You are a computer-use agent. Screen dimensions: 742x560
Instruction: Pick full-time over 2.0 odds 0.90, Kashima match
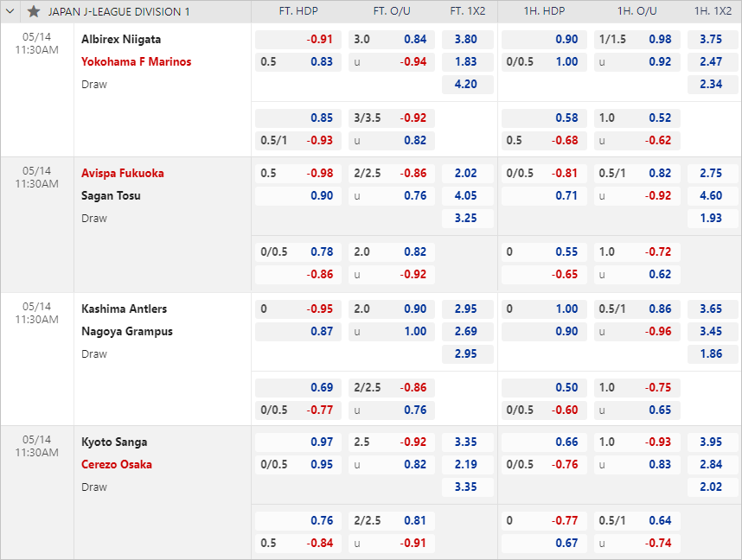tap(392, 309)
